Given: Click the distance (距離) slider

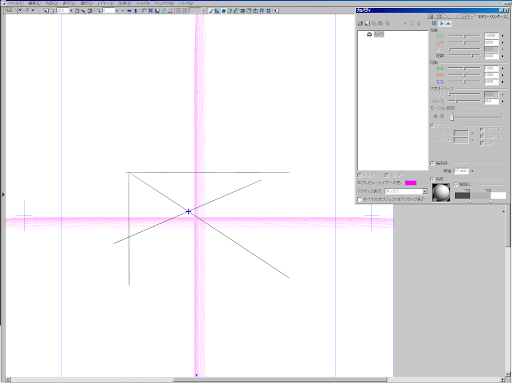Looking at the screenshot, I should tap(464, 56).
